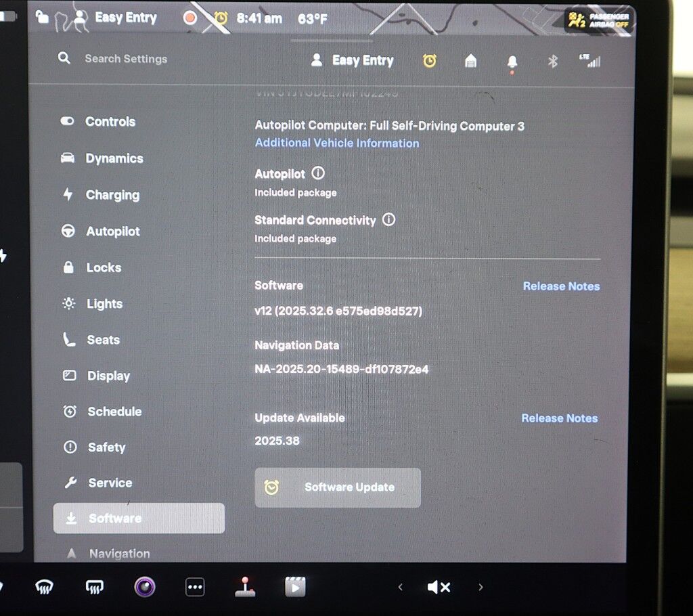Collapse the media bar with left chevron
The height and width of the screenshot is (616, 693).
tap(400, 588)
